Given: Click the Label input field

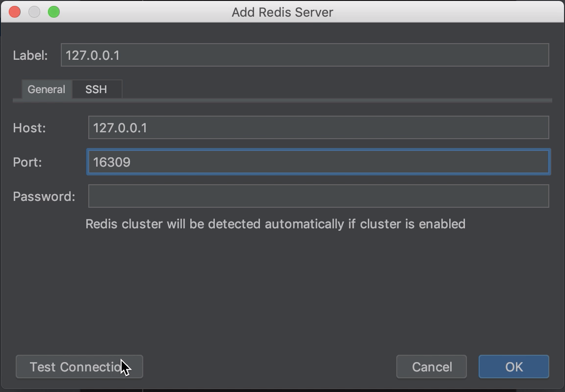Looking at the screenshot, I should (305, 55).
